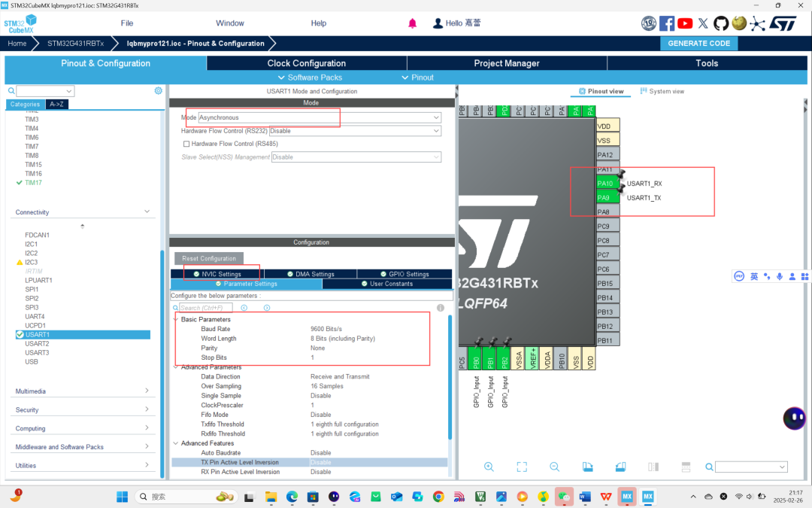Switch to System view
The height and width of the screenshot is (508, 812).
point(662,91)
